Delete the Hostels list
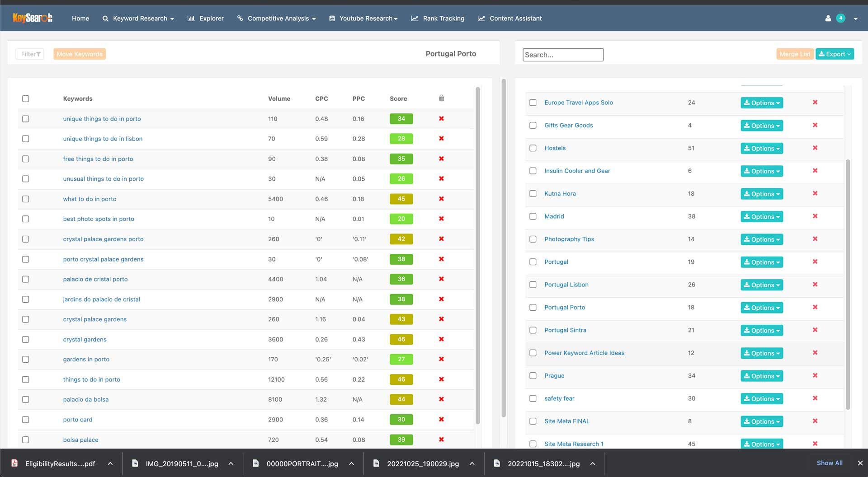Viewport: 868px width, 477px height. click(x=815, y=148)
